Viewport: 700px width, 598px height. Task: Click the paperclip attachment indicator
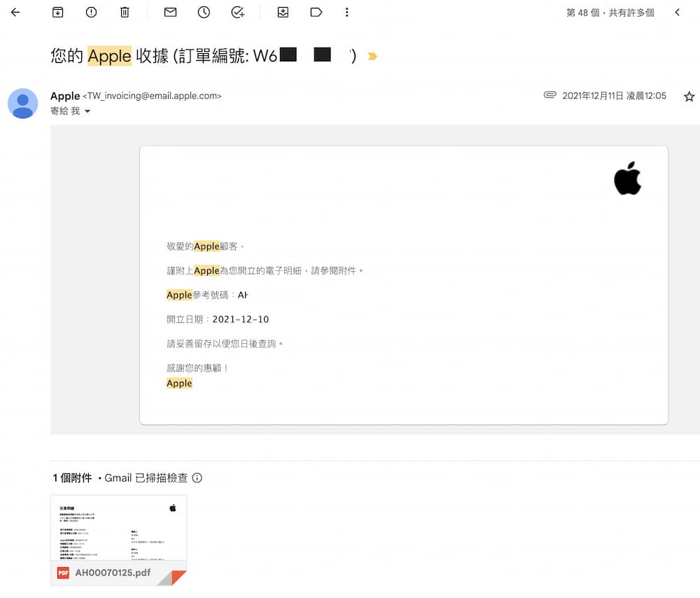click(x=550, y=95)
